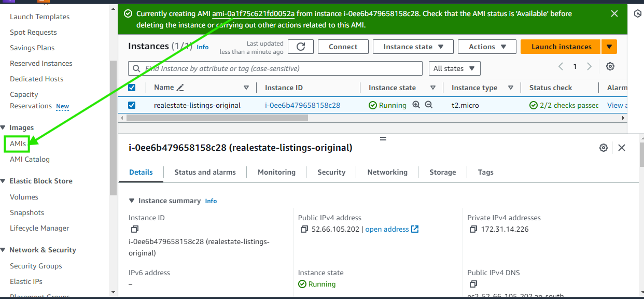Click the Find Instance search field
Image resolution: width=644 pixels, height=299 pixels.
pyautogui.click(x=280, y=68)
